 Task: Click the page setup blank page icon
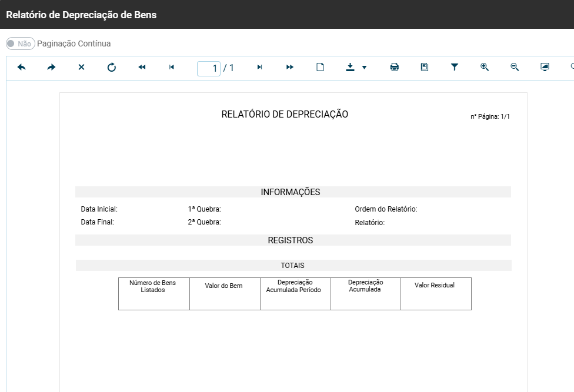coord(320,68)
